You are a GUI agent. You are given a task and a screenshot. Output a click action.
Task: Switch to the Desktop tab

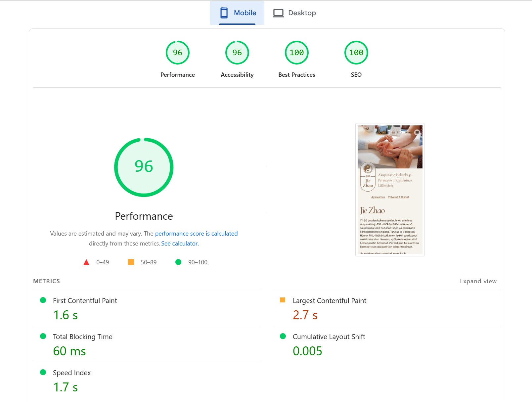click(x=294, y=13)
